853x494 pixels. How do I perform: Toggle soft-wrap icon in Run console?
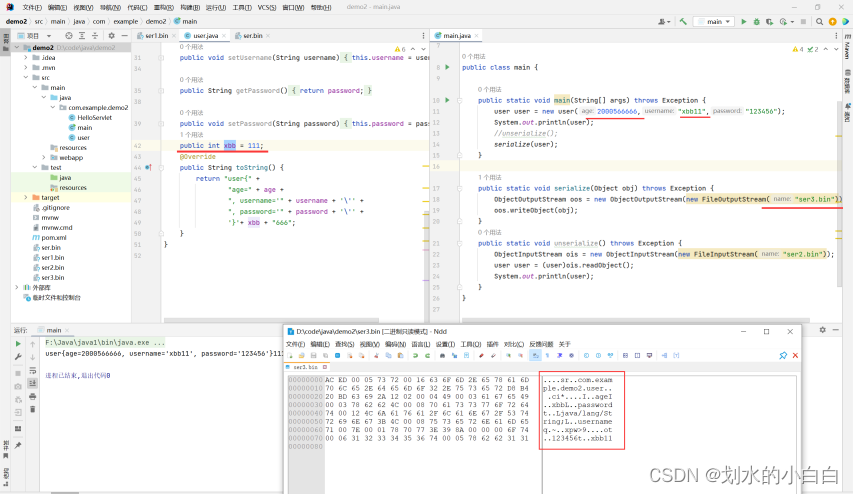point(33,370)
